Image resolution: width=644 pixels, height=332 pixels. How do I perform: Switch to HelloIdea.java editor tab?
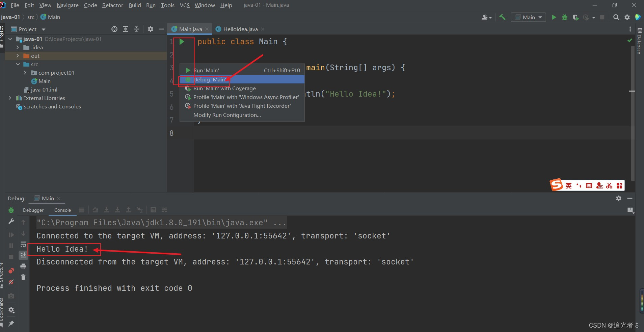pos(240,29)
